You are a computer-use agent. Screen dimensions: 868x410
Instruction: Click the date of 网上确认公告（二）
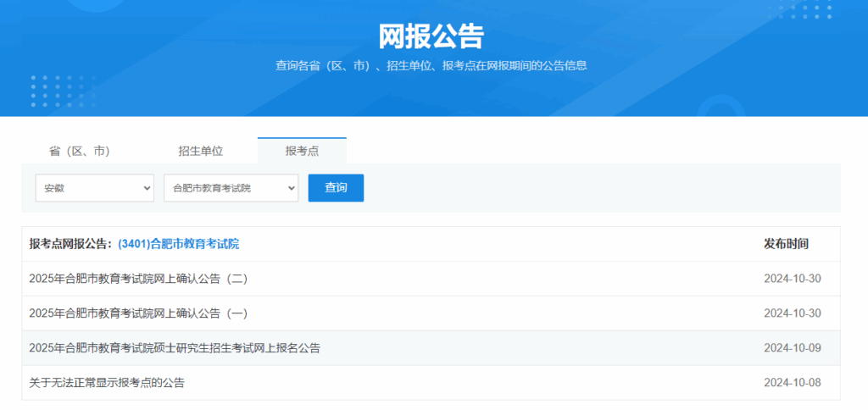(793, 279)
